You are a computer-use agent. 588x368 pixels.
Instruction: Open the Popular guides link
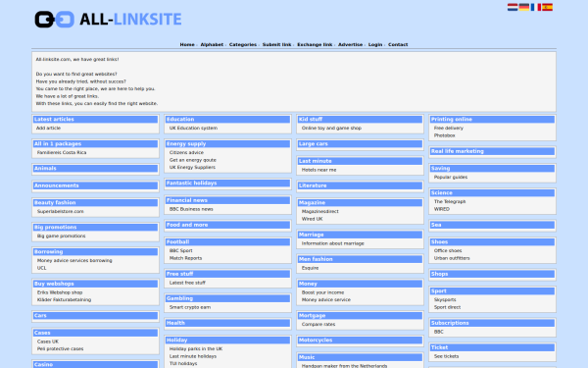[x=451, y=178]
